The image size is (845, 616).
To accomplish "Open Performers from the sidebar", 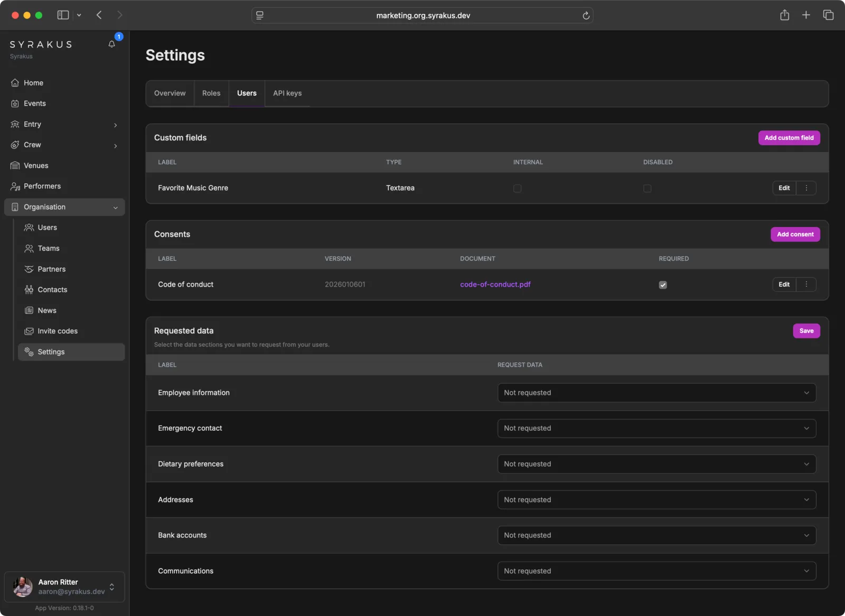I will [42, 186].
